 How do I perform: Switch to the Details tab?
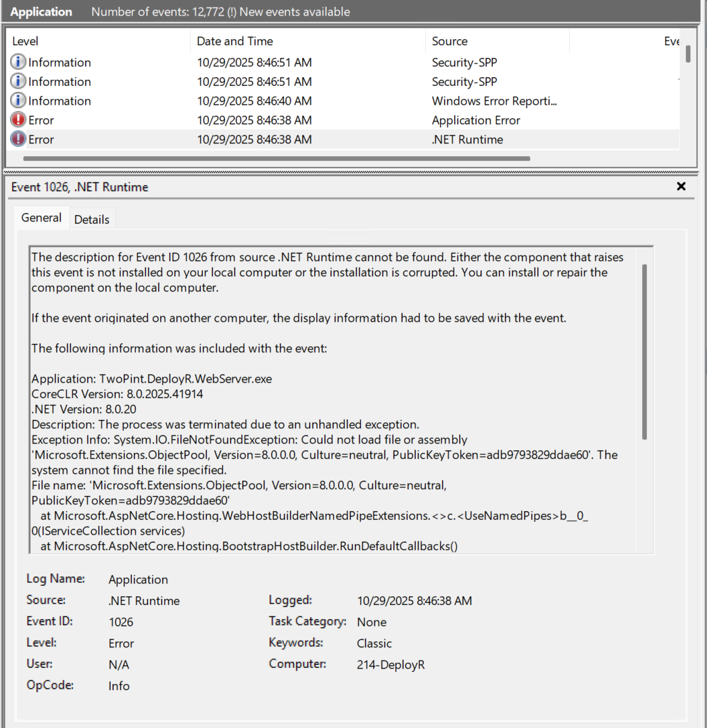click(92, 219)
